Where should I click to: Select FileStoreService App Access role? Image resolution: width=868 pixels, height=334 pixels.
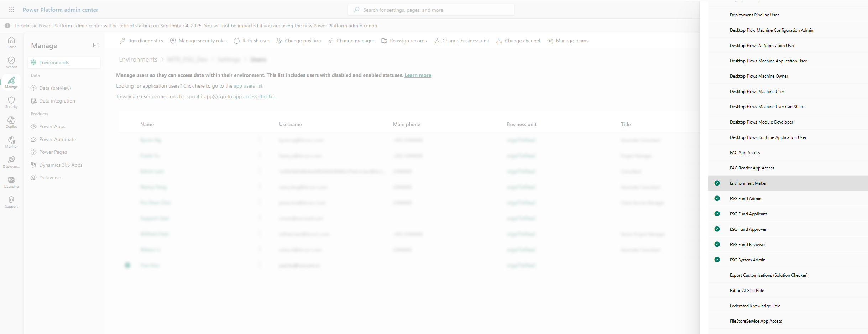(x=788, y=321)
